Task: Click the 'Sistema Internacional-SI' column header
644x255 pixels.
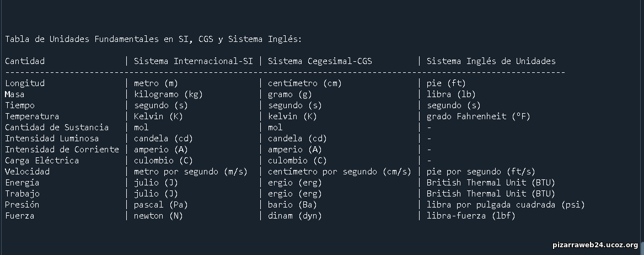Action: (193, 61)
